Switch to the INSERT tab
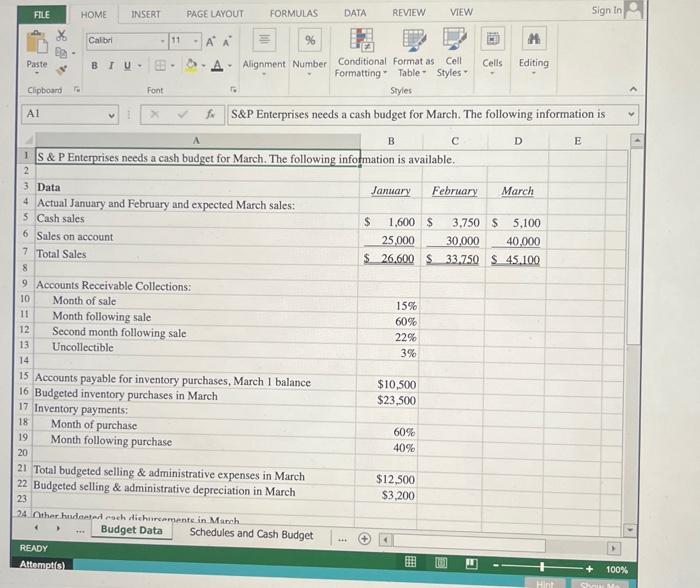The width and height of the screenshot is (700, 588). (x=146, y=14)
